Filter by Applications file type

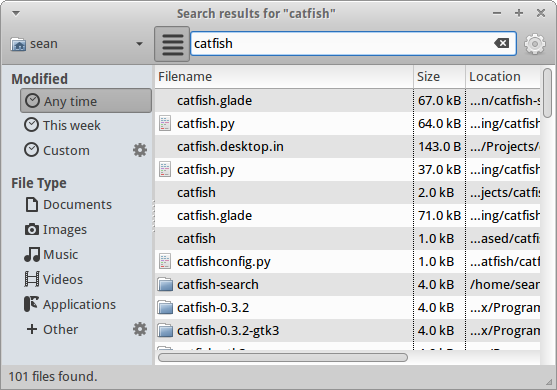[x=86, y=304]
